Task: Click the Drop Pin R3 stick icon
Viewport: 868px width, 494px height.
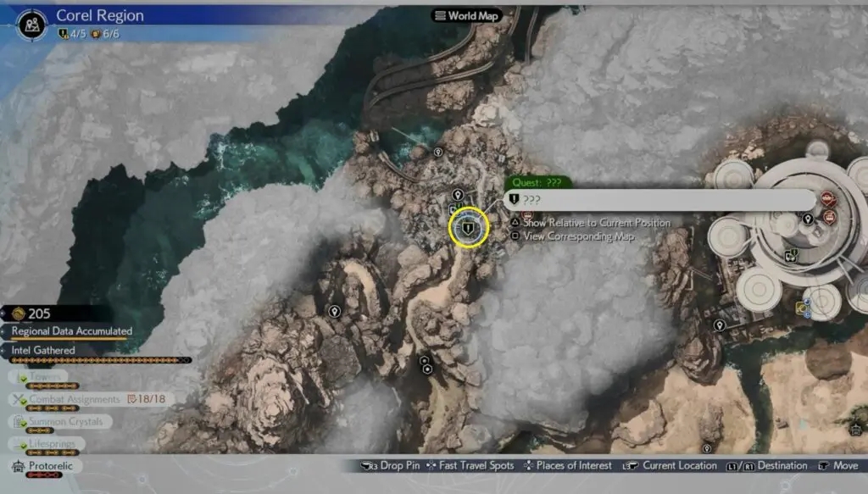Action: (x=370, y=466)
